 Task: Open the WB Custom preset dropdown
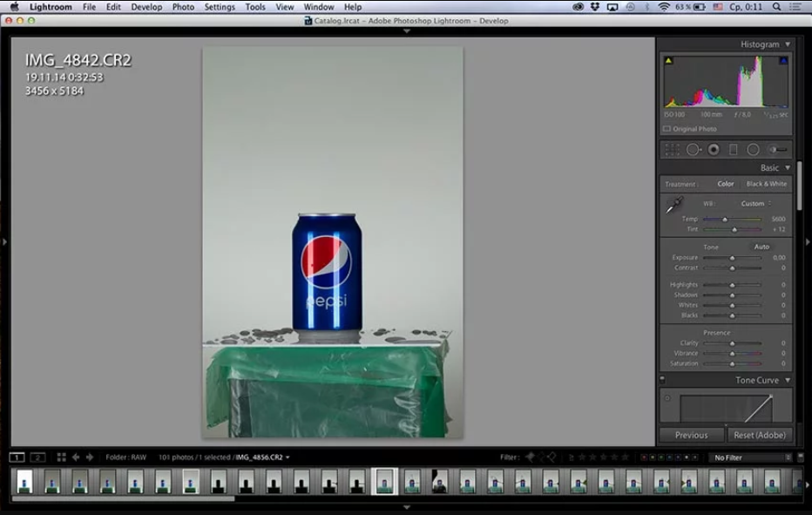756,204
